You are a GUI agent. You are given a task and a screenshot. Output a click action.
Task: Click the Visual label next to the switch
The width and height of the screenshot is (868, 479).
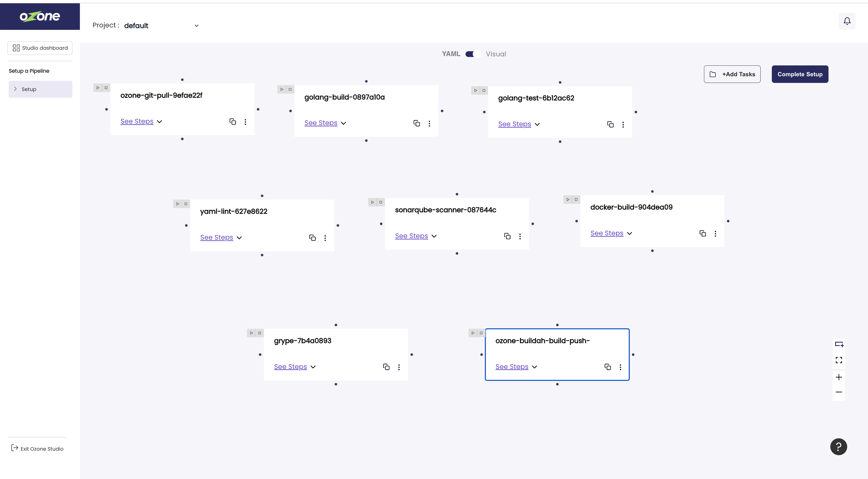(496, 54)
